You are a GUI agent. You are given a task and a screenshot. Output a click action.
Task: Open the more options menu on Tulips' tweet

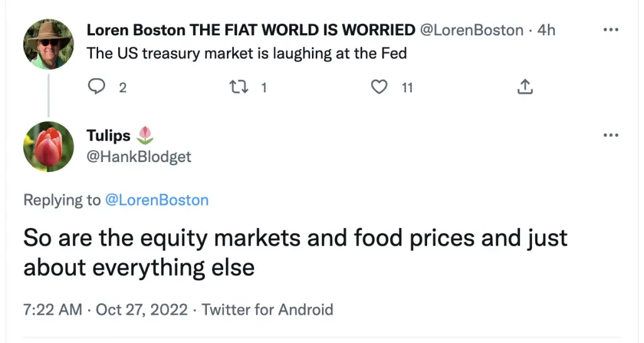611,136
